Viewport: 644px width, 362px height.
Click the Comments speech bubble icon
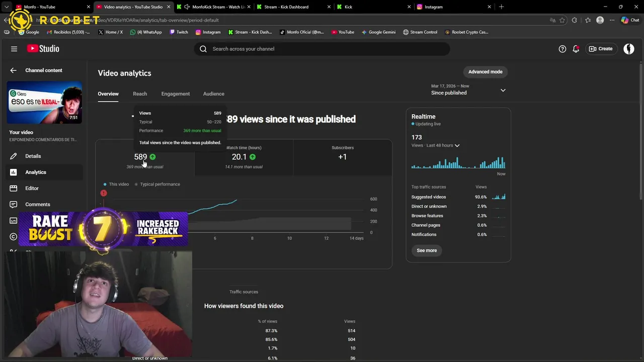click(x=14, y=205)
